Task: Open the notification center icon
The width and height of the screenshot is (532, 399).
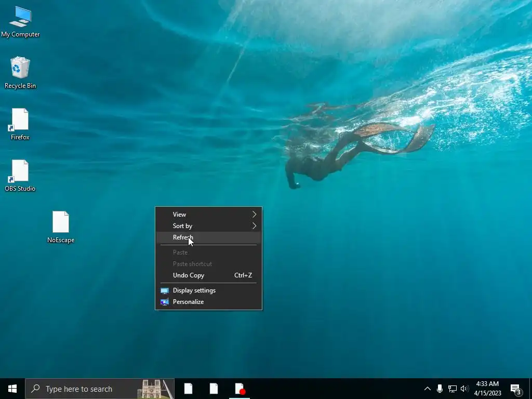Action: 516,390
